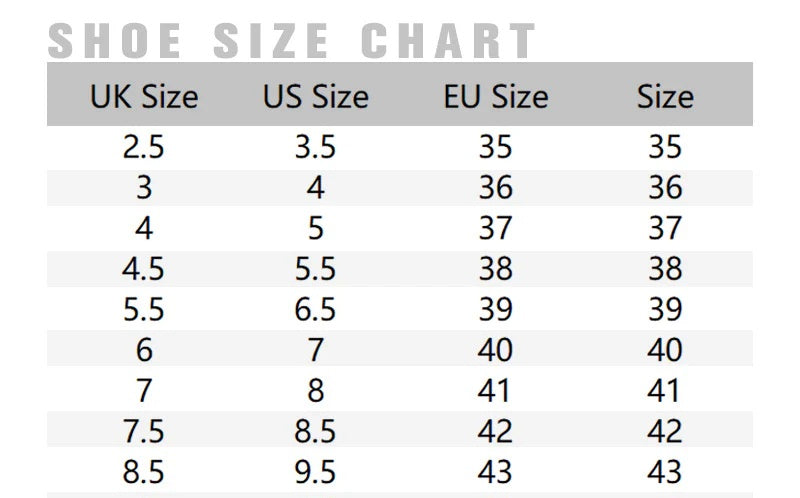Click 35 in the EU Size column
This screenshot has height=498, width=800.
click(x=495, y=148)
